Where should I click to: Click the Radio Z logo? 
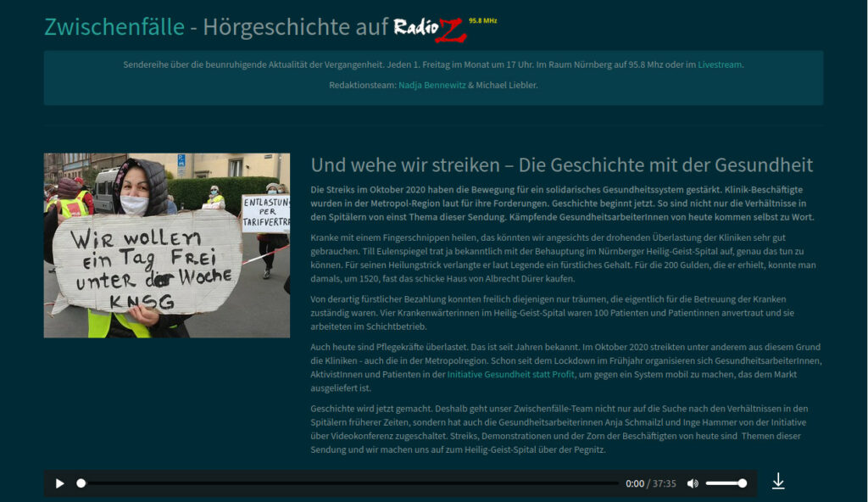coord(430,28)
